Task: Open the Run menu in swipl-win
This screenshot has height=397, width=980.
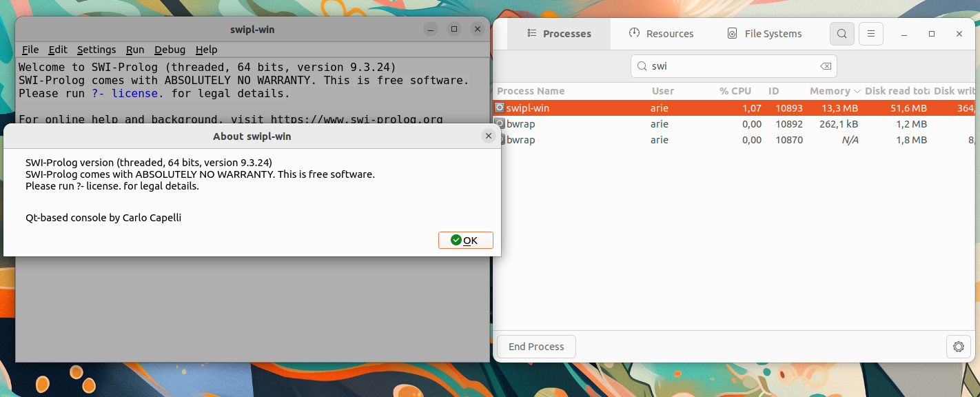Action: [135, 50]
